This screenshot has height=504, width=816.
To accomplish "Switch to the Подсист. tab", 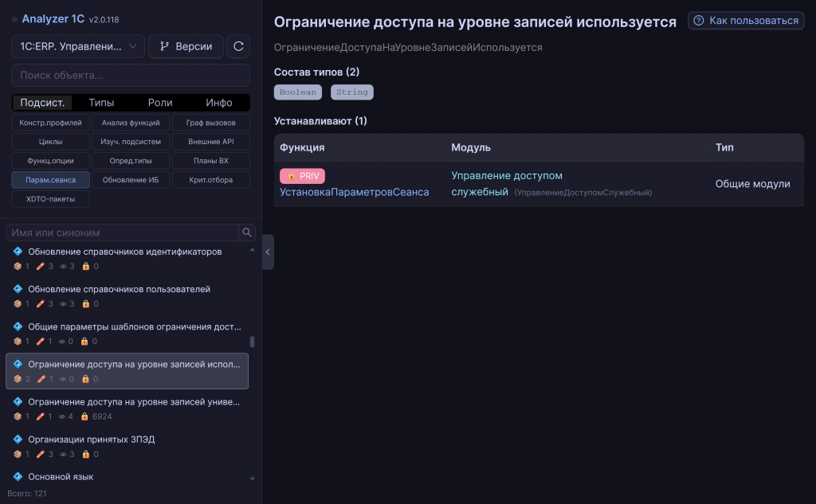I will point(42,103).
